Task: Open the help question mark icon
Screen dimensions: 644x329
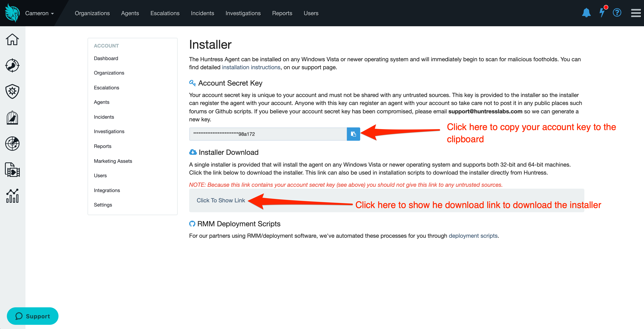Action: click(x=617, y=13)
